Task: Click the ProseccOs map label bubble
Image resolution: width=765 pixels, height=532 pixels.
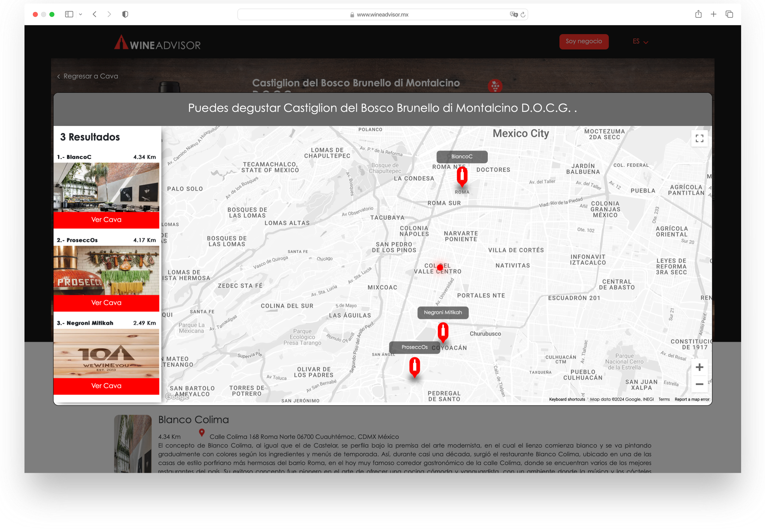Action: [x=414, y=347]
